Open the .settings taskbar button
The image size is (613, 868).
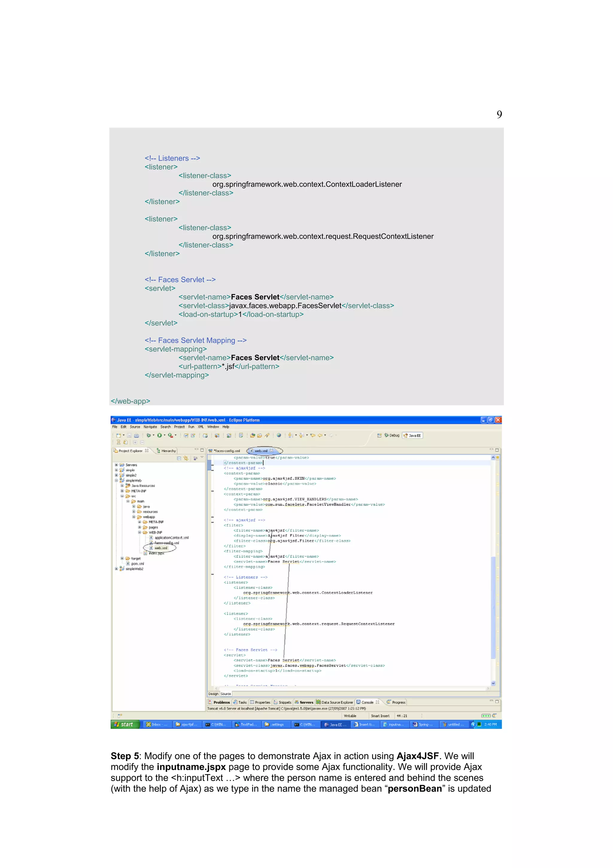point(275,724)
